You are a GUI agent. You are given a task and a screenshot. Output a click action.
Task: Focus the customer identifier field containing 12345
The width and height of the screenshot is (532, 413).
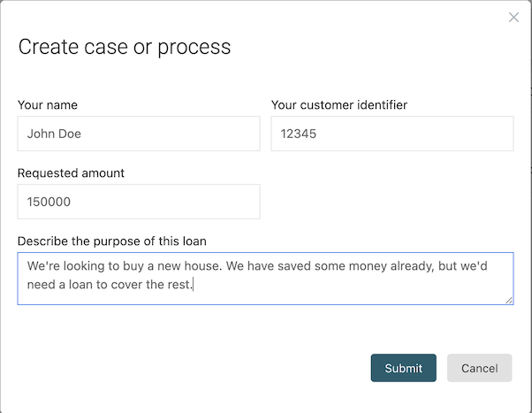[x=391, y=134]
